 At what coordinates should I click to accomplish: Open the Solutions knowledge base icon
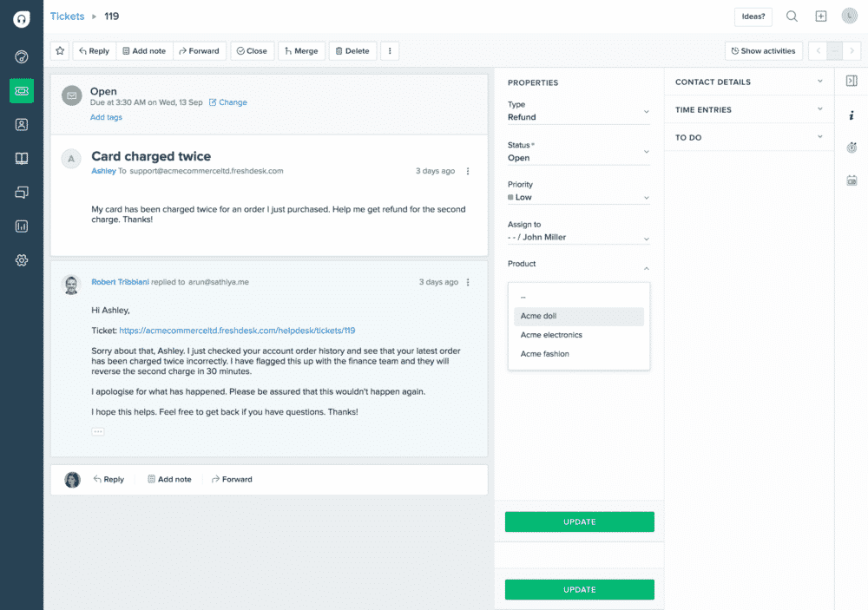pos(22,158)
